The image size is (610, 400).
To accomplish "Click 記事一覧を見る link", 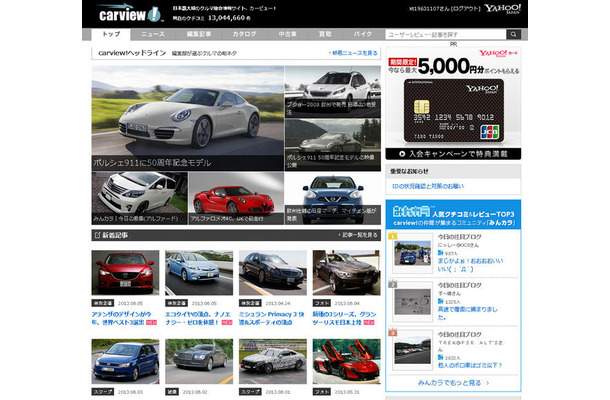I will (x=359, y=234).
